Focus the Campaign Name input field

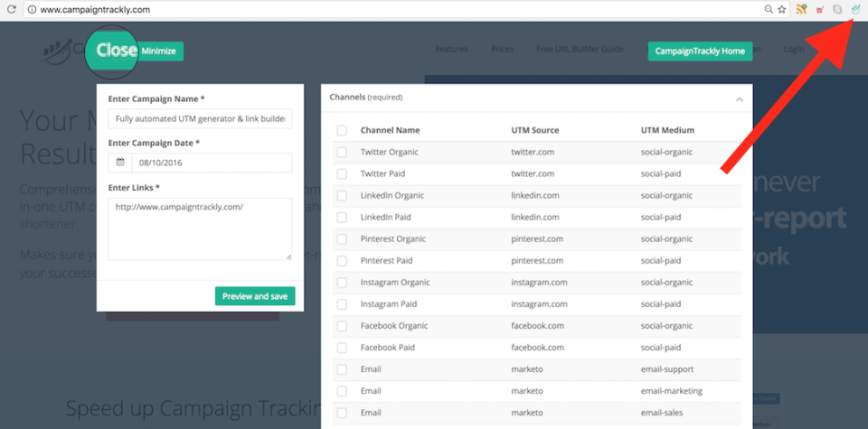click(201, 119)
